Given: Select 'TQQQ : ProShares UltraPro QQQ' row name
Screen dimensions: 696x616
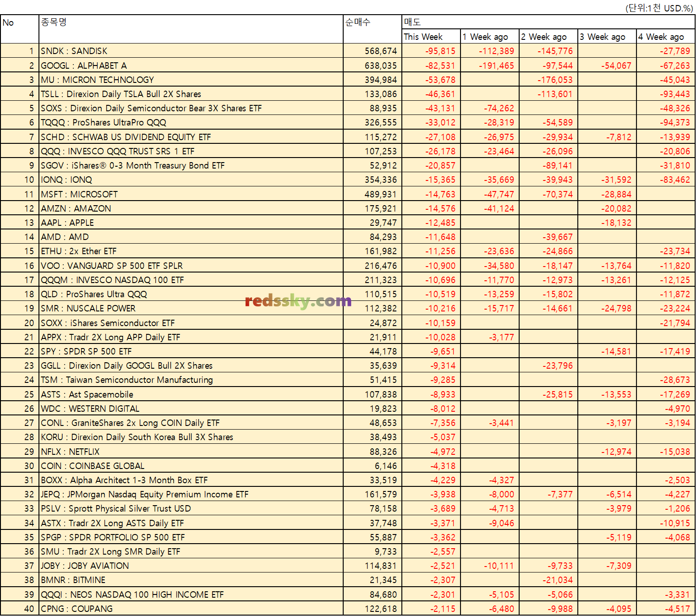Looking at the screenshot, I should [191, 122].
